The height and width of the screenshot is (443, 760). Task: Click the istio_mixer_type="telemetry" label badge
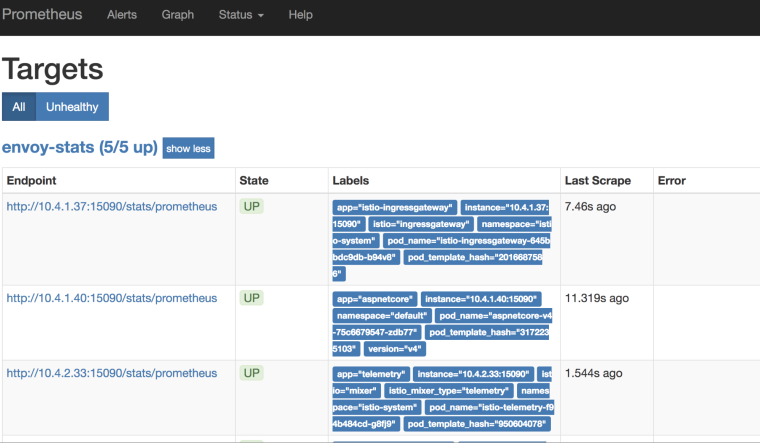pos(449,391)
